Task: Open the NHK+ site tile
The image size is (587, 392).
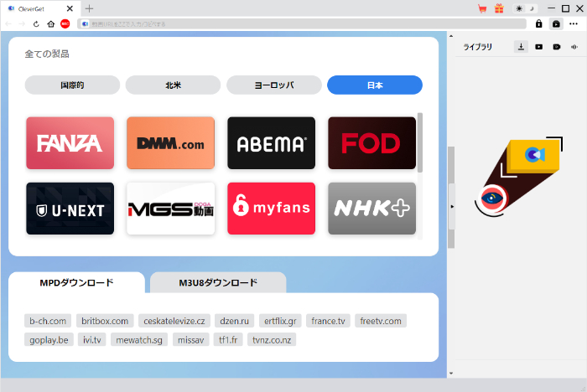Action: [x=372, y=209]
